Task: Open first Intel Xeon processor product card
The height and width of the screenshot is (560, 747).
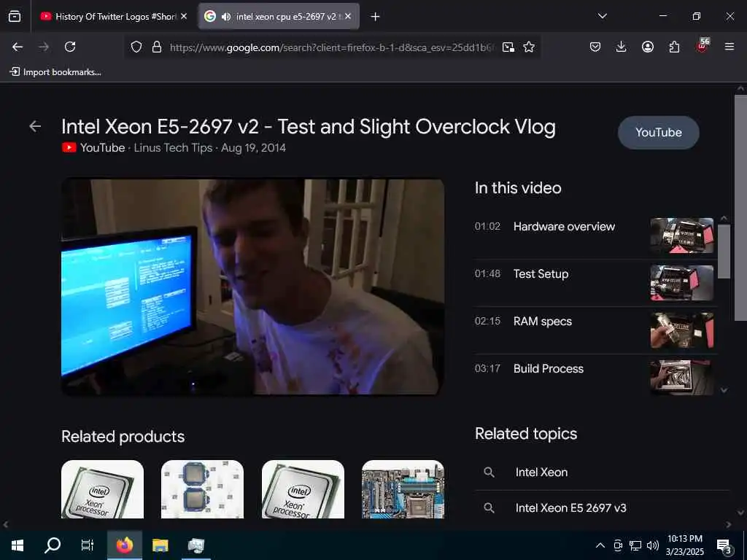Action: (102, 489)
